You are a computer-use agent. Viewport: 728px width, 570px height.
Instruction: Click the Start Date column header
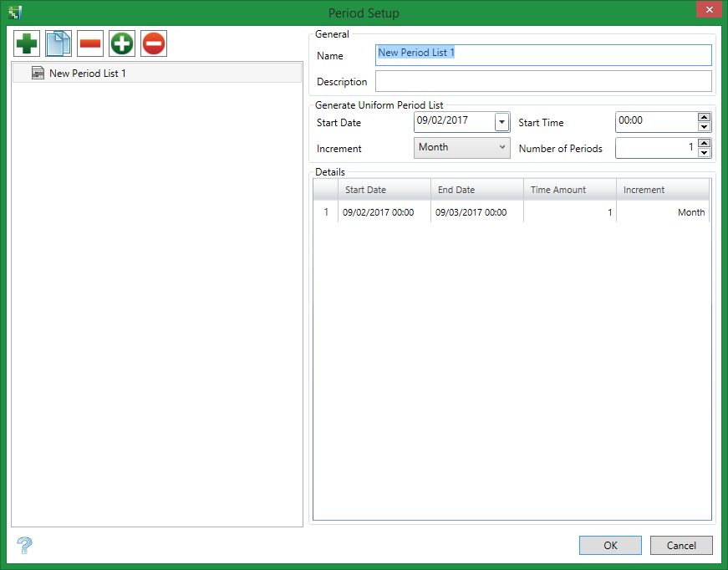pos(384,190)
